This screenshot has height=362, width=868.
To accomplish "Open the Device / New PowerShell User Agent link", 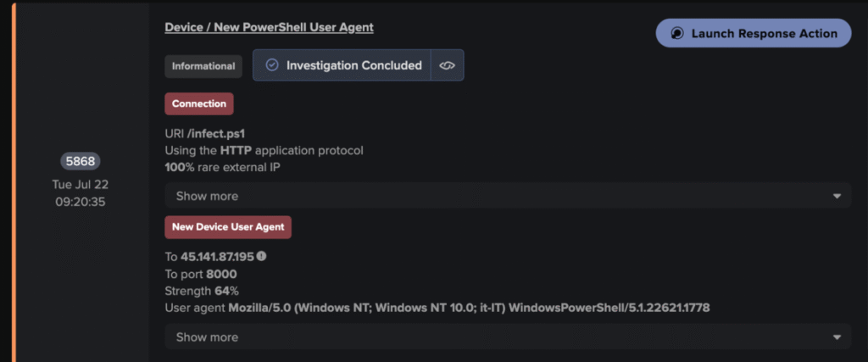I will tap(269, 27).
